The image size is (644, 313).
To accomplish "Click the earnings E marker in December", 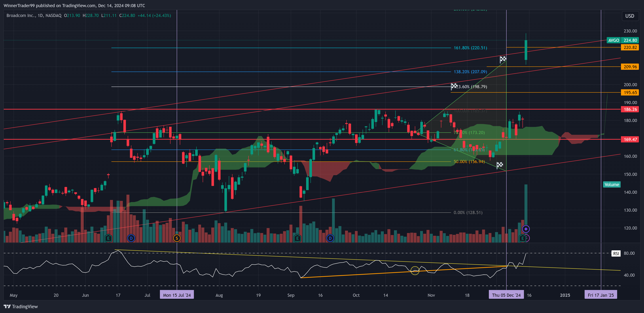I will click(x=522, y=238).
